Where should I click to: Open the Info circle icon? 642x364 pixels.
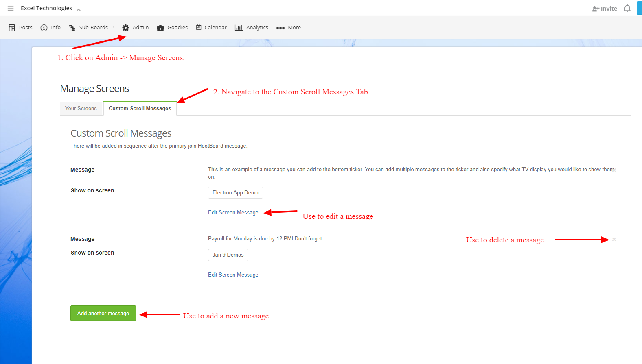tap(44, 28)
